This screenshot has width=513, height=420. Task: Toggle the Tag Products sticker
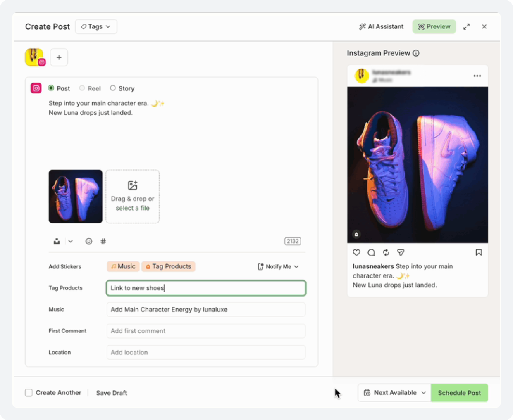pos(168,266)
